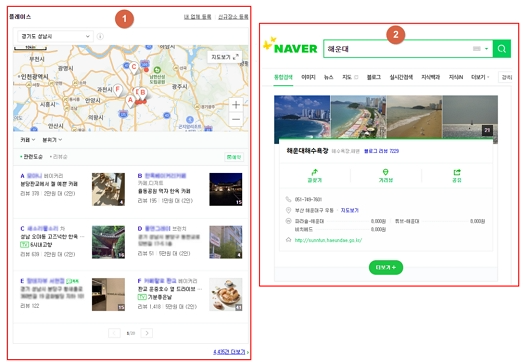
Task: Open the blog reviews 7229 link
Action: [x=381, y=151]
